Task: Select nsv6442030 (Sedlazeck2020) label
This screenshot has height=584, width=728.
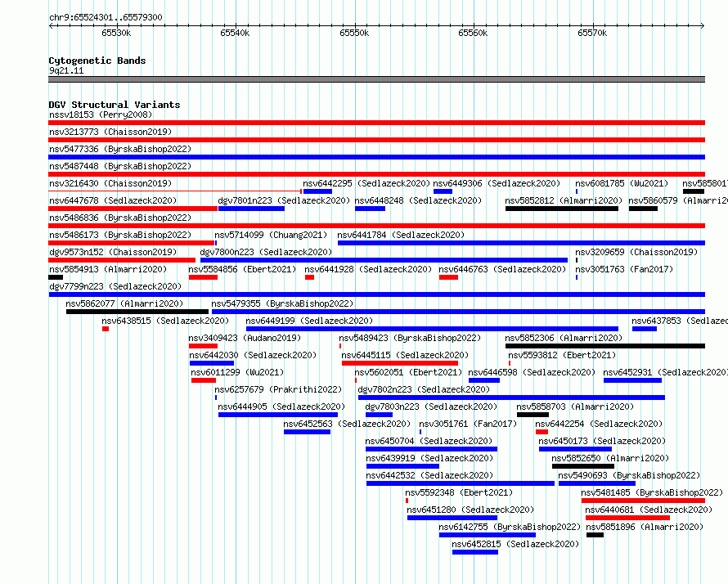Action: coord(253,355)
